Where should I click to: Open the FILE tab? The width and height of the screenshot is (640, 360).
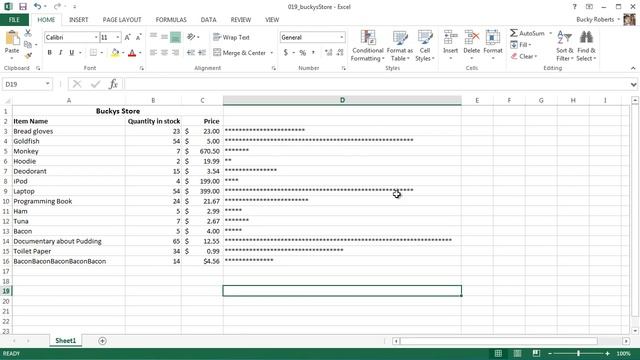14,20
